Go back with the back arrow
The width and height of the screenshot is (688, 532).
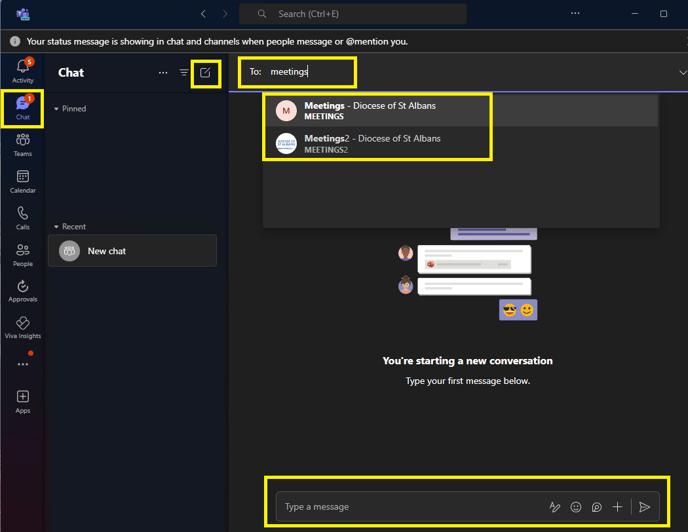pyautogui.click(x=203, y=14)
